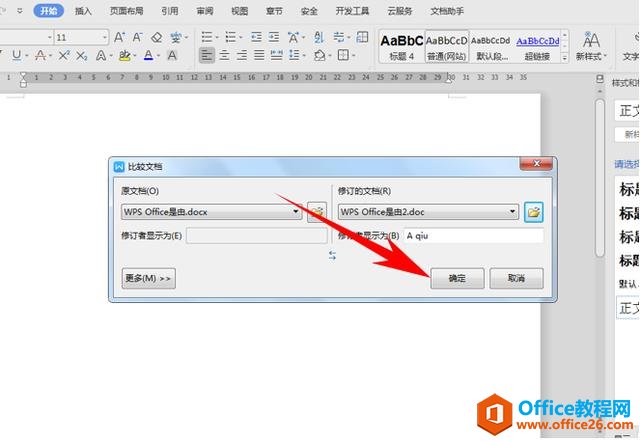
Task: Close the 比较文档 dialog
Action: click(x=536, y=164)
